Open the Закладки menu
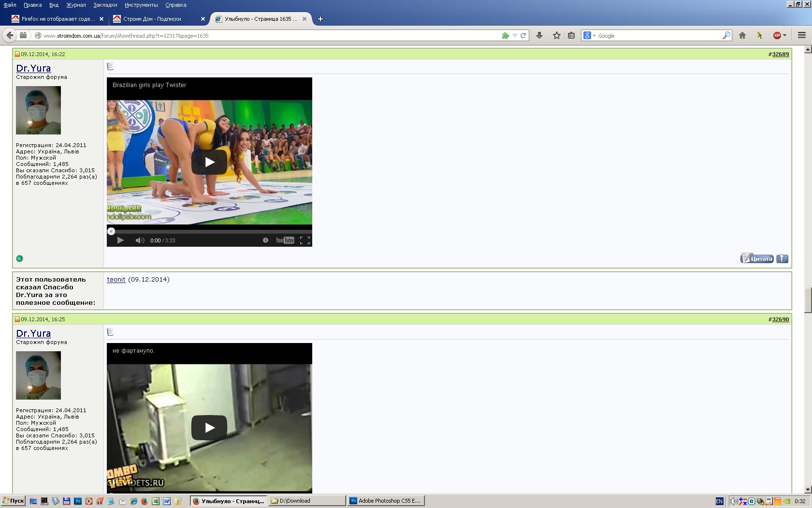The height and width of the screenshot is (508, 812). (105, 5)
